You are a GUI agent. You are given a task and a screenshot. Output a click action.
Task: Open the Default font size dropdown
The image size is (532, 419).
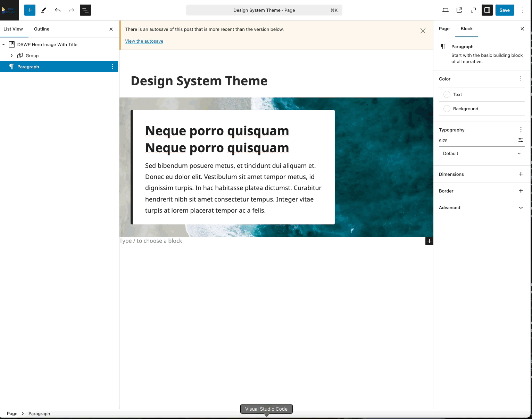pyautogui.click(x=482, y=153)
